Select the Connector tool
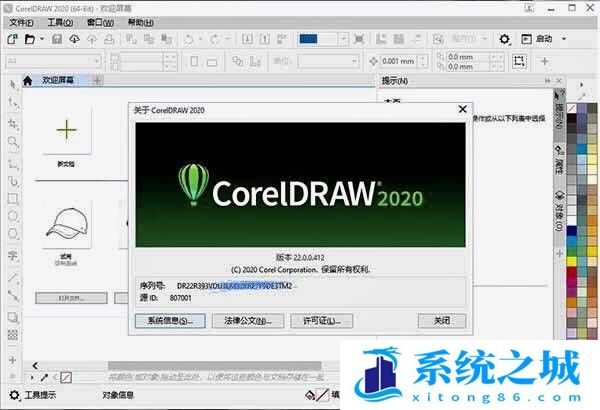 pos(13,295)
